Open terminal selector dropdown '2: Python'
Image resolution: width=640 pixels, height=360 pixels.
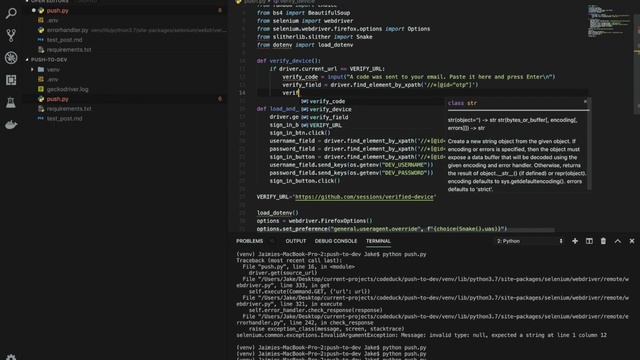pyautogui.click(x=529, y=241)
